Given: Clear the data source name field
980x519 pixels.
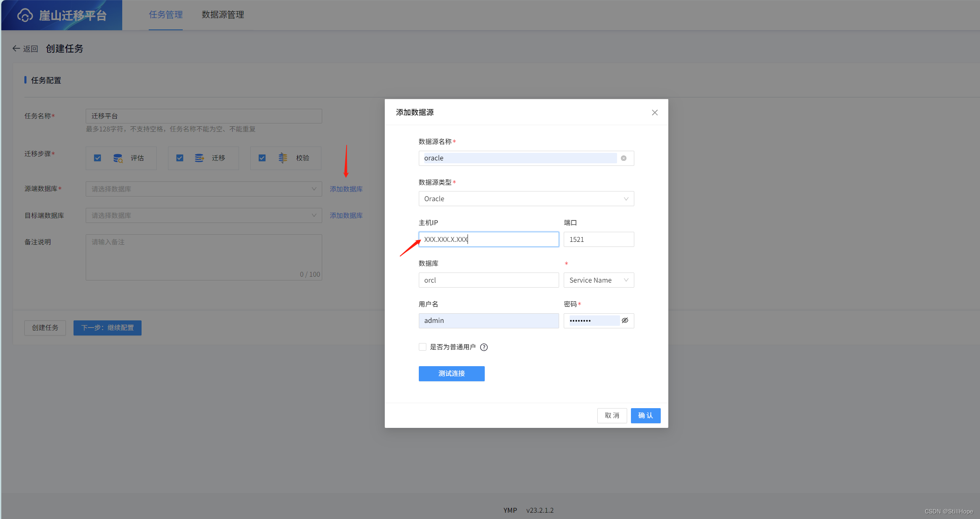Looking at the screenshot, I should click(x=624, y=158).
